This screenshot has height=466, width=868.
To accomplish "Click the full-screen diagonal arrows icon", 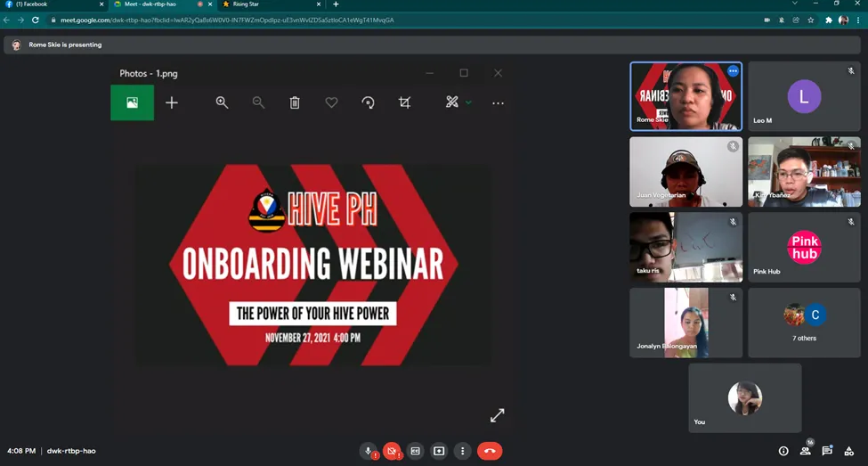I will 497,415.
